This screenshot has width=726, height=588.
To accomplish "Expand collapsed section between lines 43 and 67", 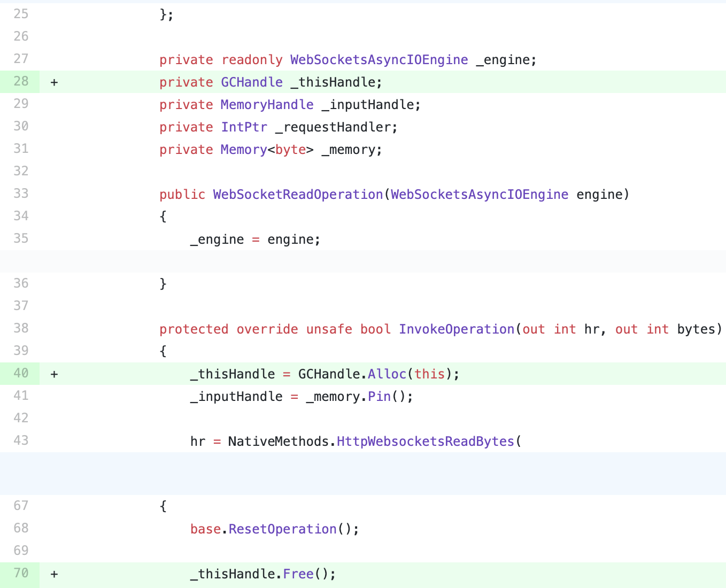I will coord(363,474).
